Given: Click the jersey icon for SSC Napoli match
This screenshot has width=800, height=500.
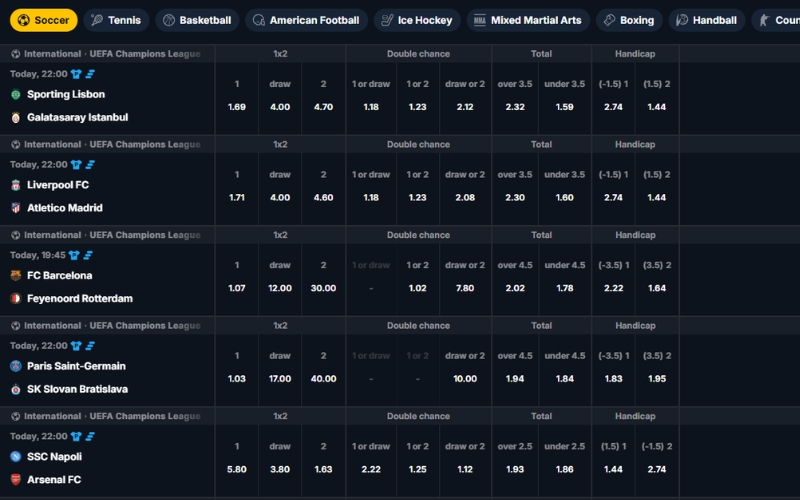Looking at the screenshot, I should 77,437.
